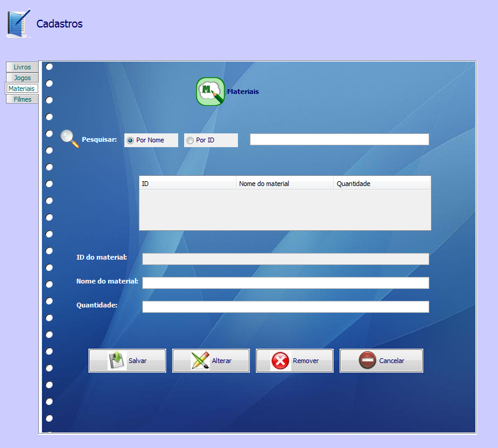Click the Alterar button label
Image resolution: width=498 pixels, height=448 pixels.
pos(222,361)
